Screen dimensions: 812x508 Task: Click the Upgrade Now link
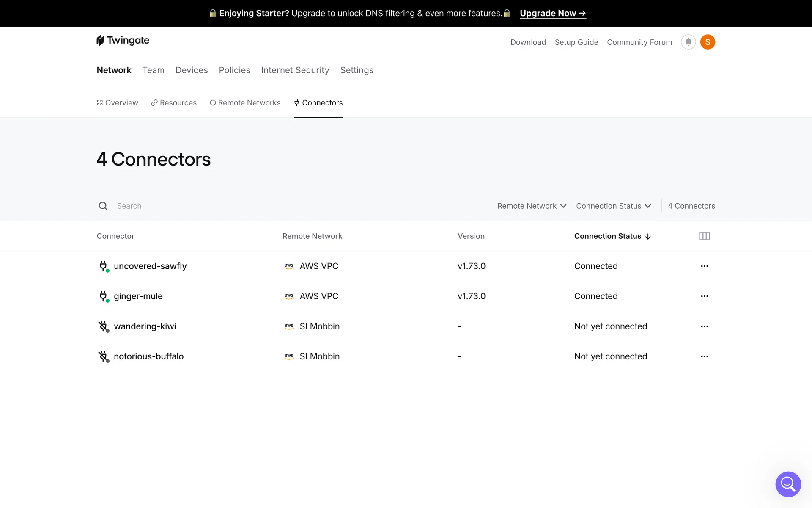pyautogui.click(x=552, y=13)
